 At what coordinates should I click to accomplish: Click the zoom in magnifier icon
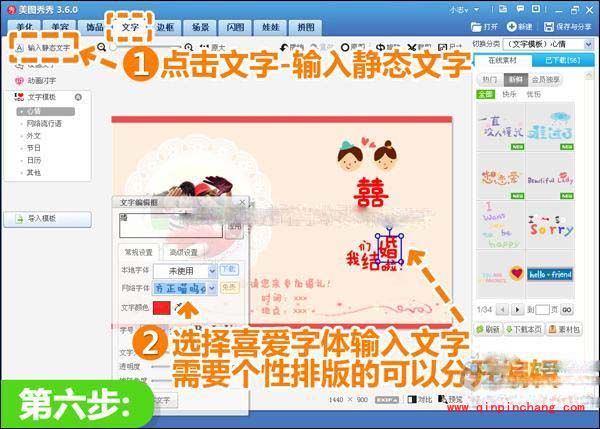click(188, 47)
